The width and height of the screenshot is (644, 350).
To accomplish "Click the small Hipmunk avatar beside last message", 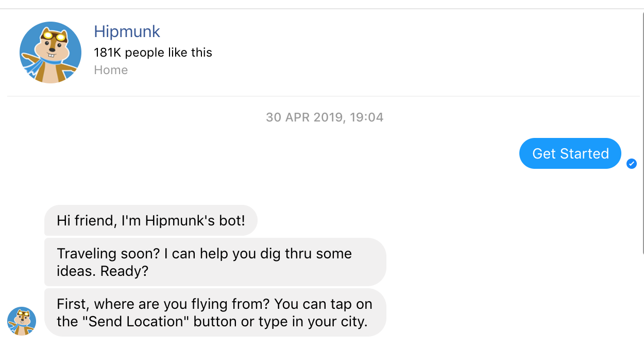I will pos(22,321).
